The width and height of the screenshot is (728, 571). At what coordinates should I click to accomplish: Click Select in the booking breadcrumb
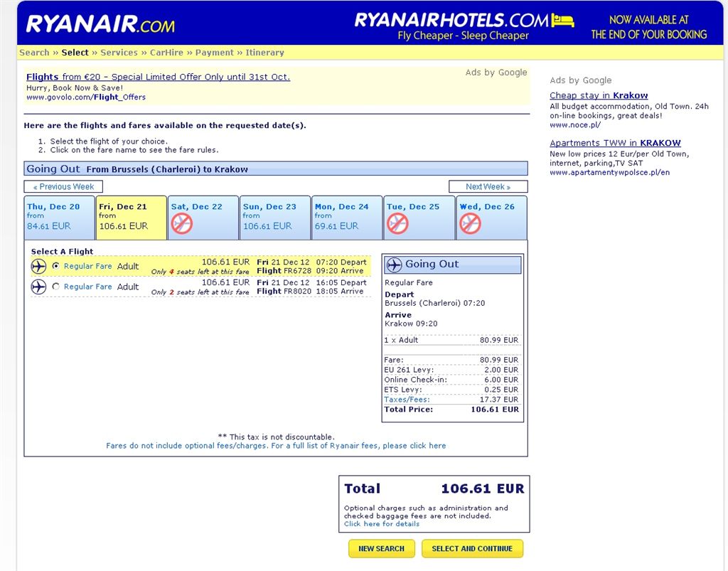coord(75,53)
